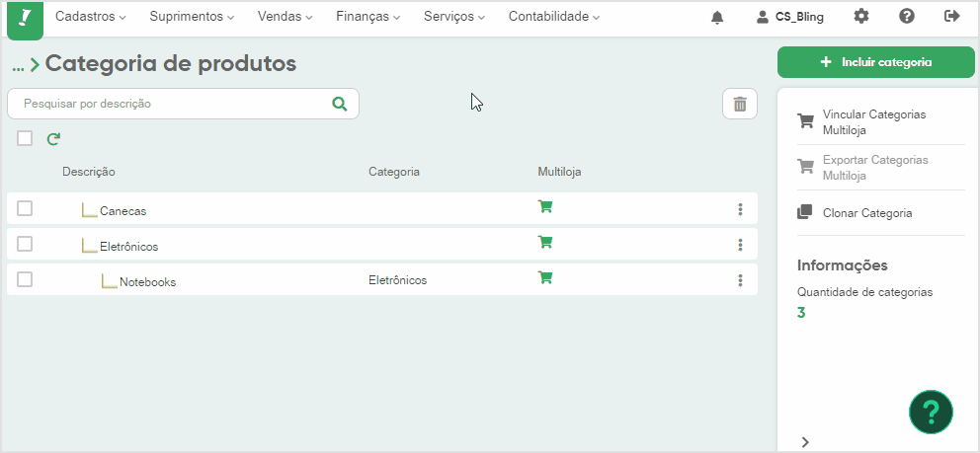Open the settings gear icon
Screen dimensions: 980x453
861,17
